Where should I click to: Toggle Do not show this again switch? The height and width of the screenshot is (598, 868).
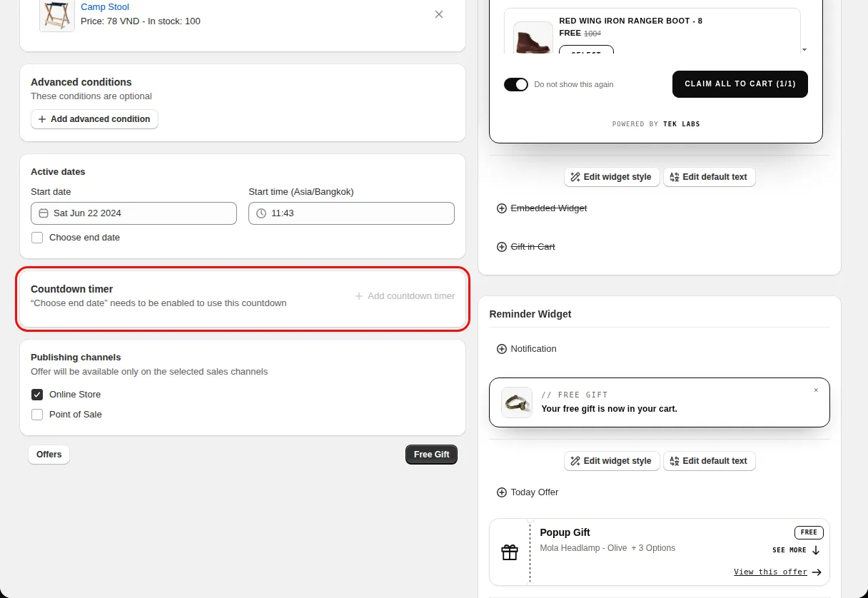tap(516, 84)
